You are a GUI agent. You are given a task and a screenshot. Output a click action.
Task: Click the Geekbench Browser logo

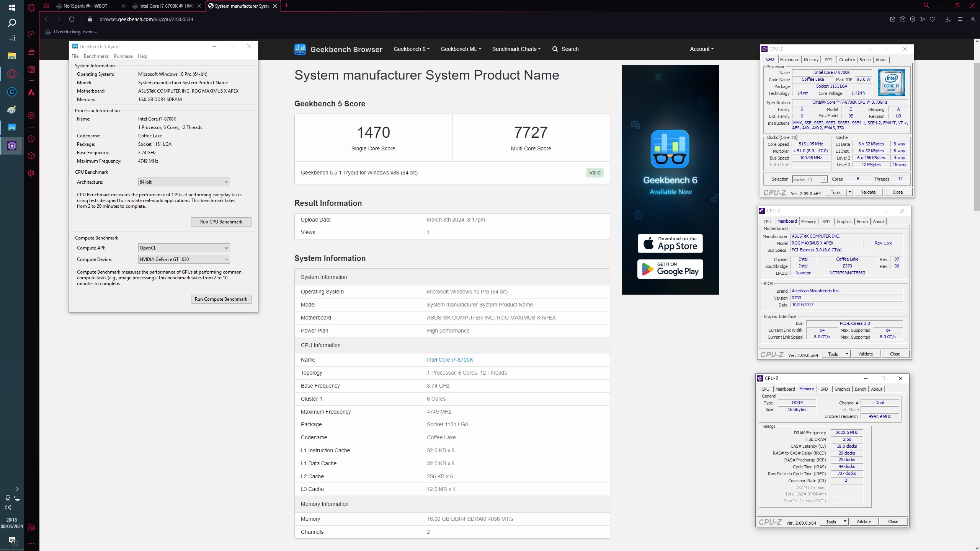tap(338, 49)
